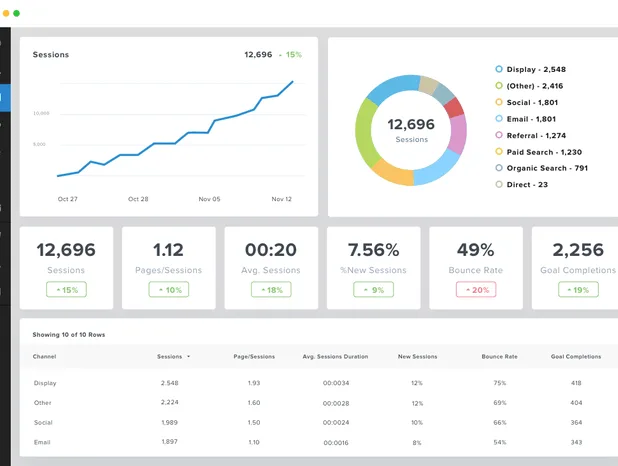Click the Referral legend circle marker
The height and width of the screenshot is (466, 618).
[499, 135]
